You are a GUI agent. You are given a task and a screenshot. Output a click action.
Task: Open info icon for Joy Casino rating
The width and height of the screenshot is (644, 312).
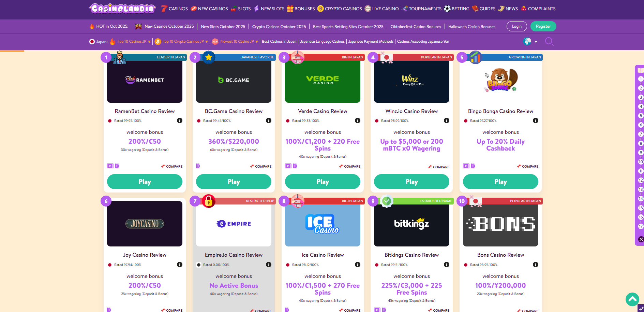point(180,265)
